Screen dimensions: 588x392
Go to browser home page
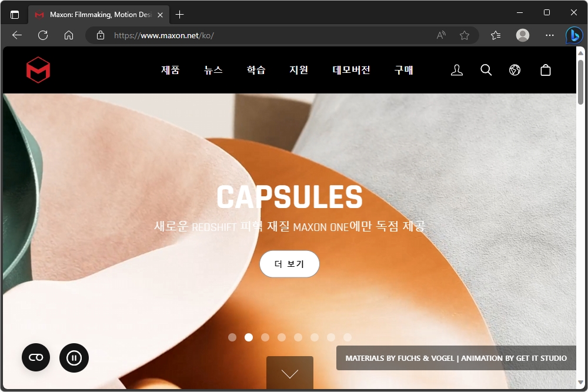(x=69, y=35)
